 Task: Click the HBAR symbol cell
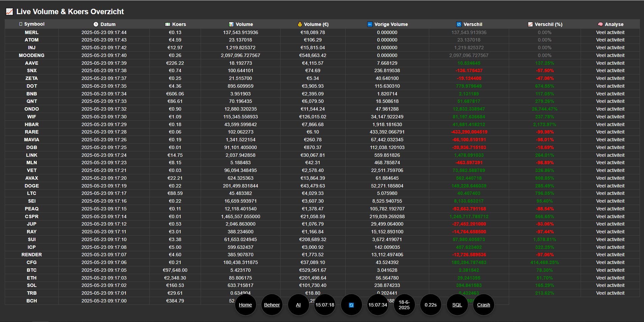(32, 124)
